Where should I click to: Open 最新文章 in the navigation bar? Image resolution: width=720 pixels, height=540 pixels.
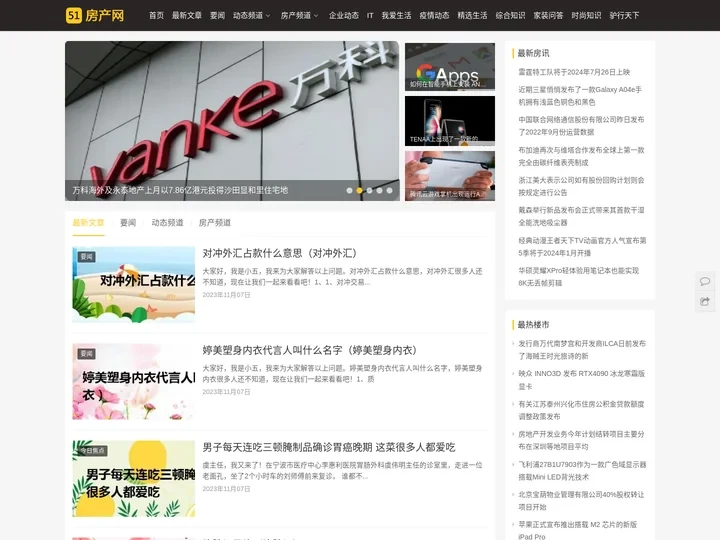(x=187, y=16)
